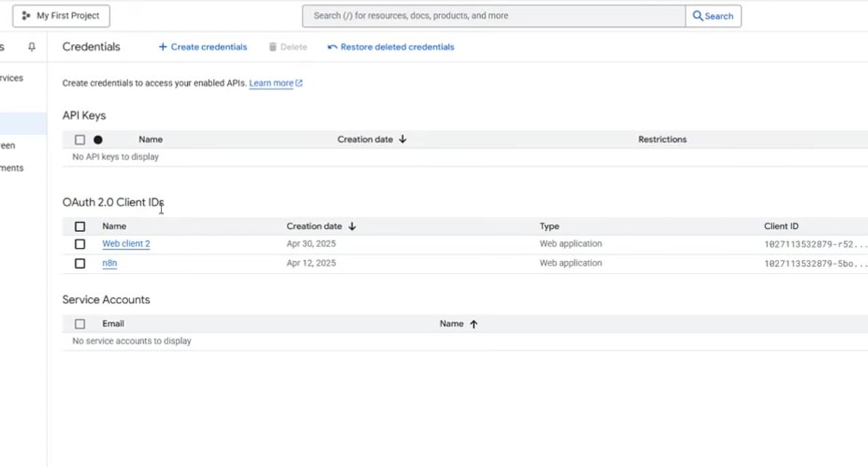The height and width of the screenshot is (467, 868).
Task: Click Web application type in Web client 2 row
Action: 571,244
